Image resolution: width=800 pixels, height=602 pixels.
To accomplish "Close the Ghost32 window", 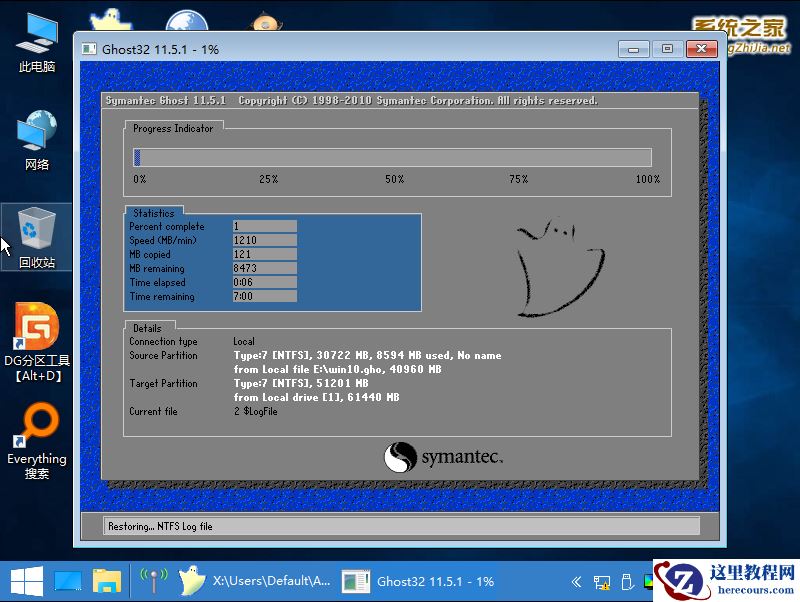I will (702, 49).
